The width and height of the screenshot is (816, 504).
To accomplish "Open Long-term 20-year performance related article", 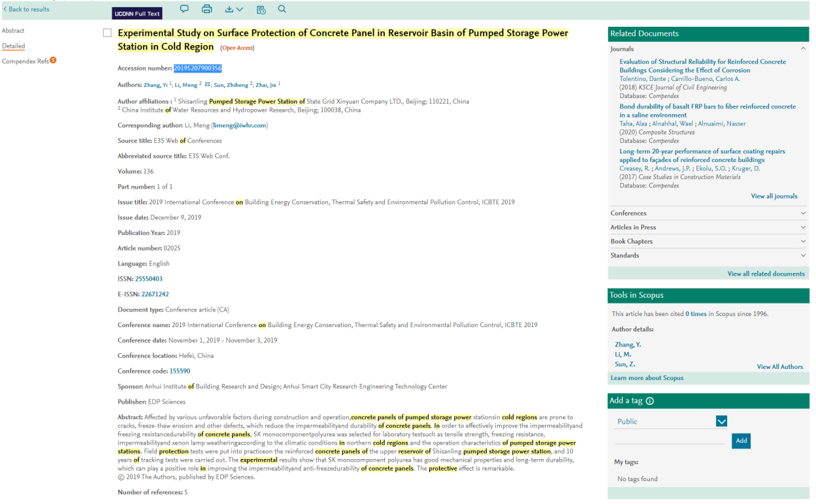I will pos(702,155).
